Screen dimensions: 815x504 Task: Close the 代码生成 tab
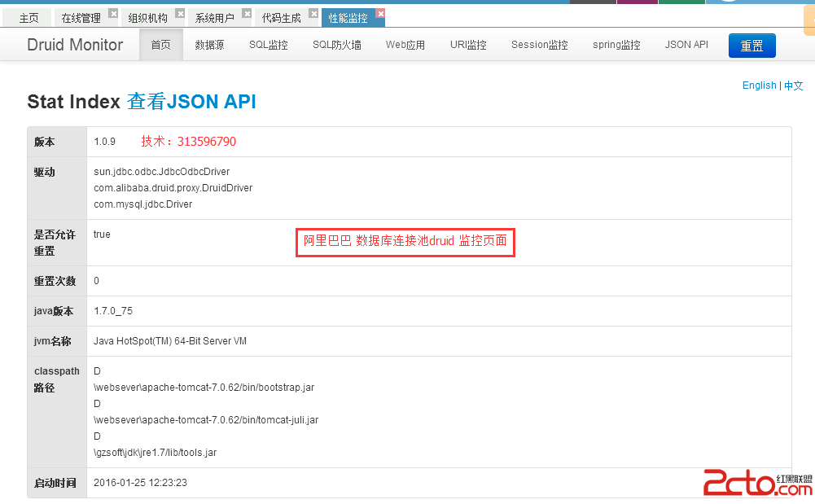pos(313,14)
